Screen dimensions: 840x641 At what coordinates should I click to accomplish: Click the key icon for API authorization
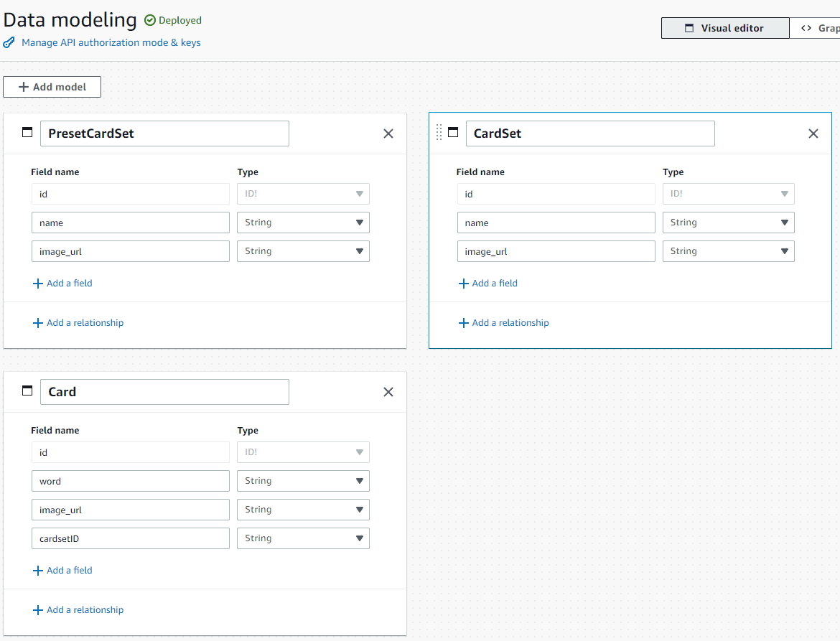point(9,42)
